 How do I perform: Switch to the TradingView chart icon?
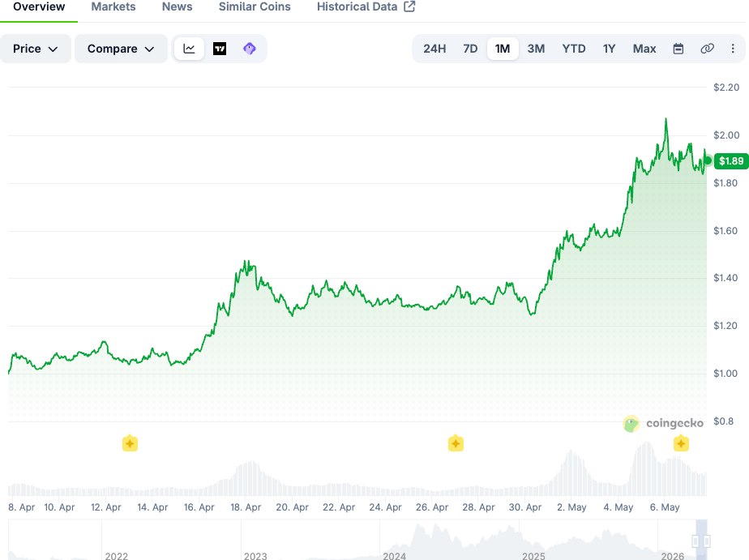coord(220,49)
